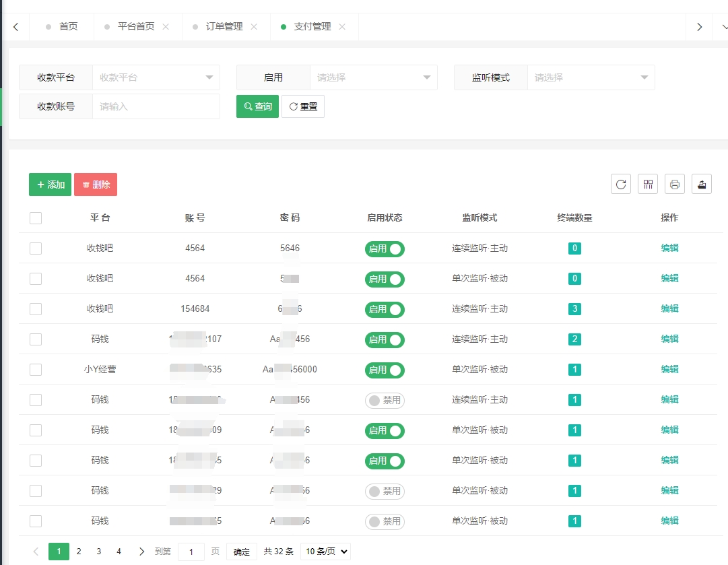Open the 监听模式 selection dropdown
This screenshot has width=728, height=565.
[x=591, y=77]
